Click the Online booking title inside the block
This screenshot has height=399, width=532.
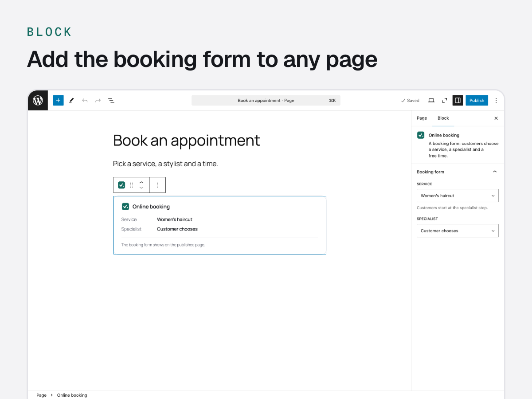pyautogui.click(x=151, y=207)
